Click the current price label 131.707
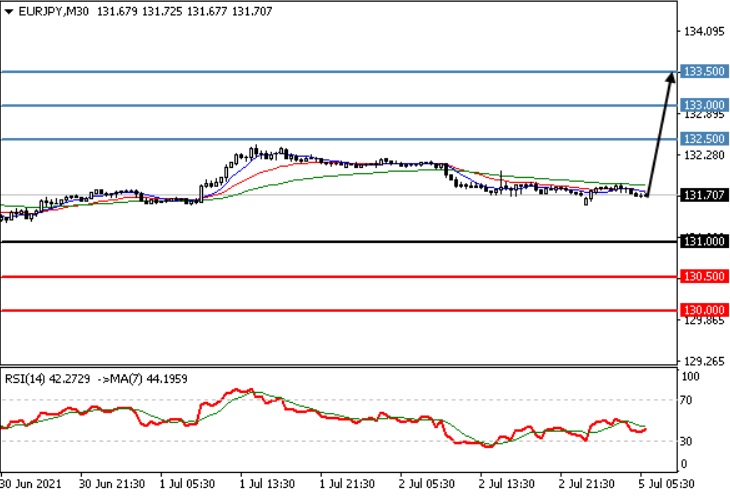The image size is (730, 496). coord(704,195)
